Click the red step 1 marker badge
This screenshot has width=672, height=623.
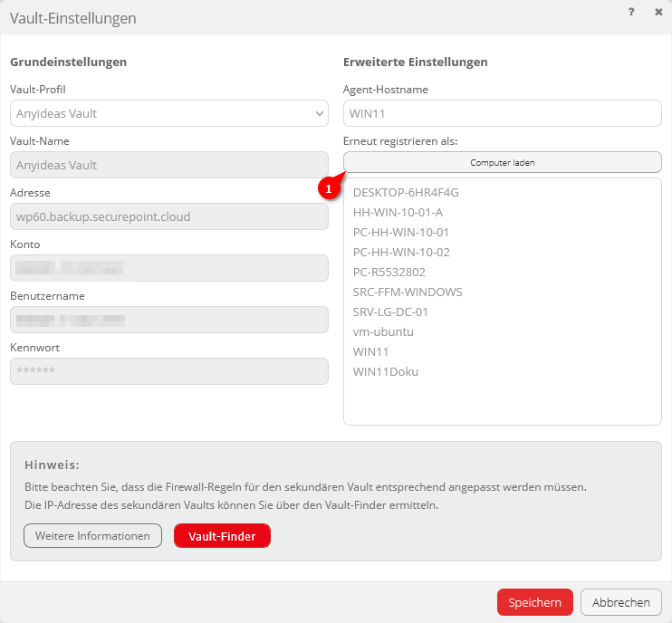[329, 189]
